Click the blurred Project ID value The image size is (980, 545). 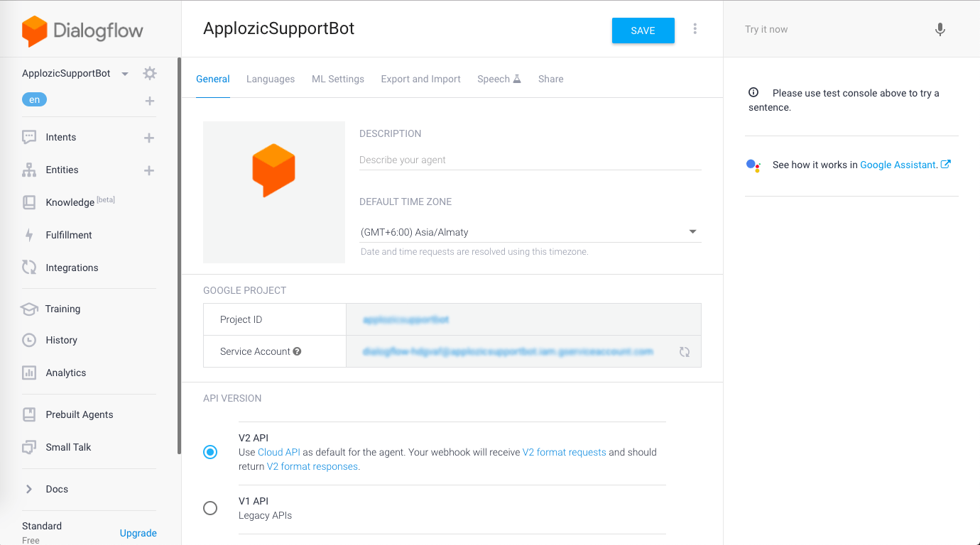pos(406,320)
